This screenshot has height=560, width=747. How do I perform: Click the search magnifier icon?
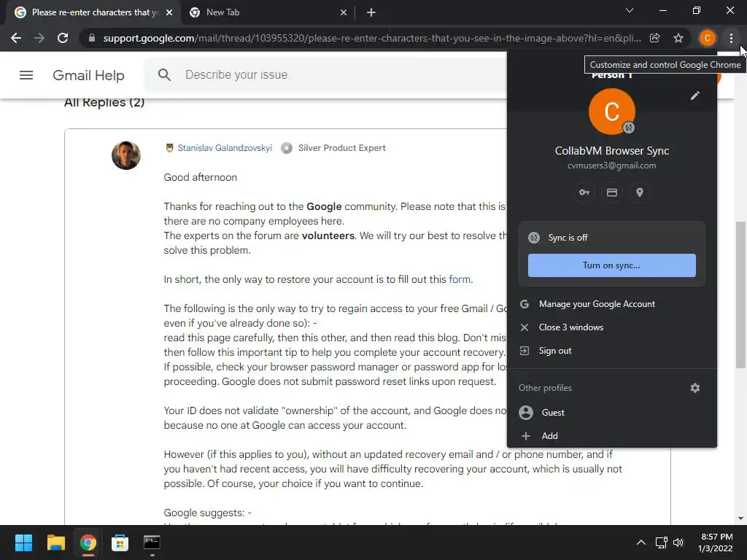pyautogui.click(x=164, y=75)
